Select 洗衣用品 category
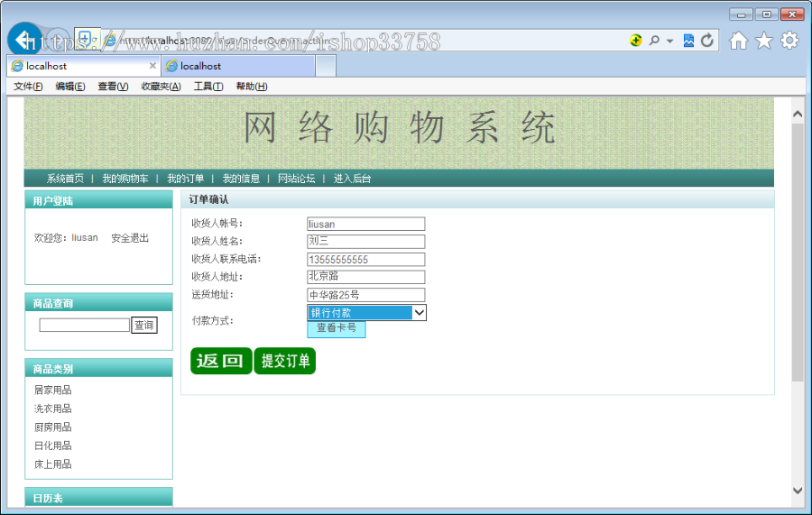This screenshot has width=812, height=515. tap(53, 409)
